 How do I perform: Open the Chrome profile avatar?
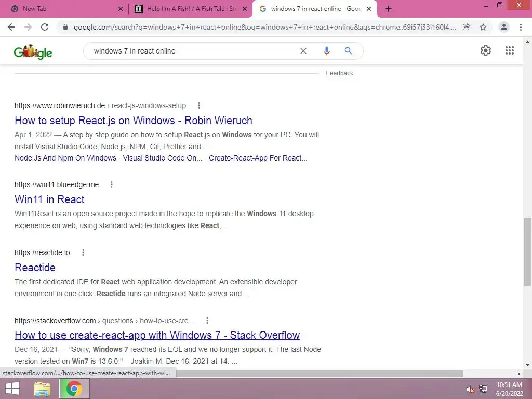pos(504,27)
